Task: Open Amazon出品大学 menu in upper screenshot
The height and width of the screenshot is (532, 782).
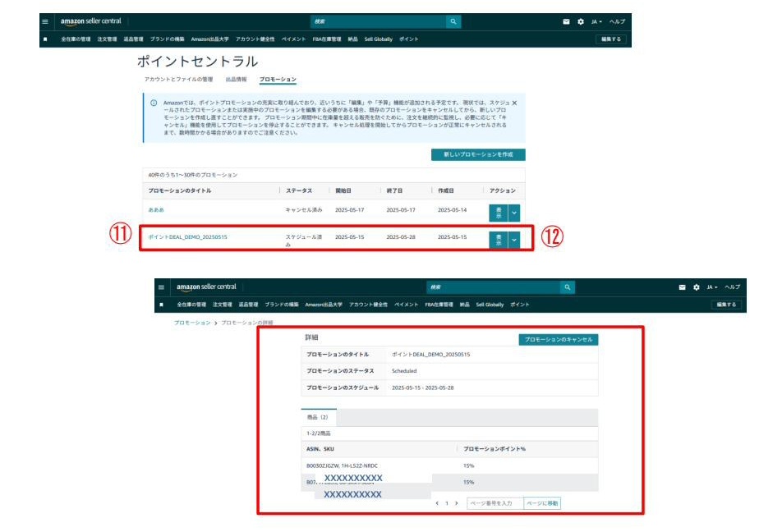Action: pos(210,39)
